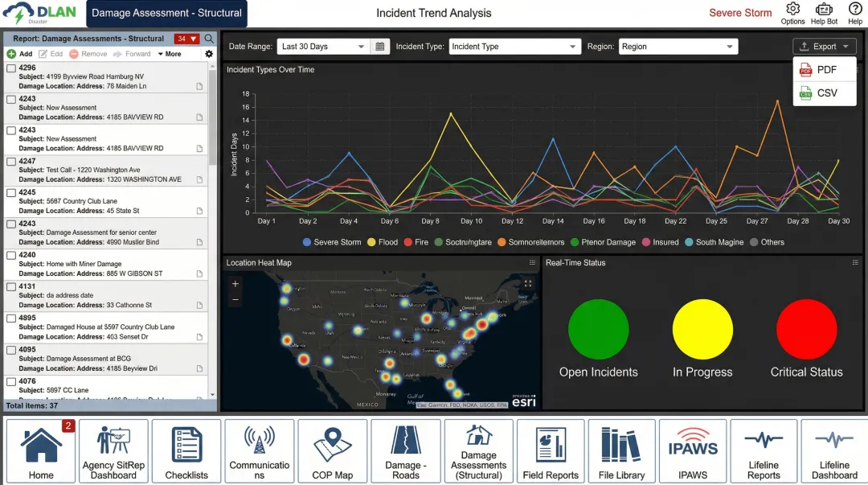
Task: Launch the Checklists module
Action: click(186, 451)
